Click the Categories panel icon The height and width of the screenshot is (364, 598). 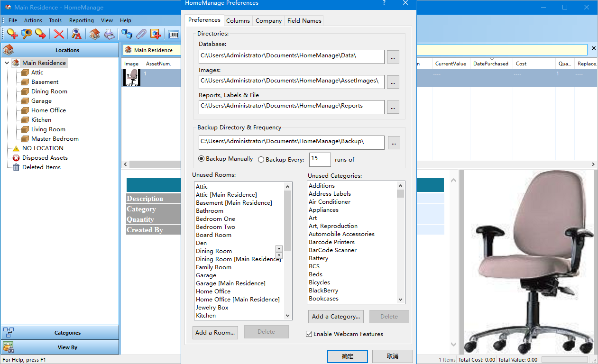point(8,332)
